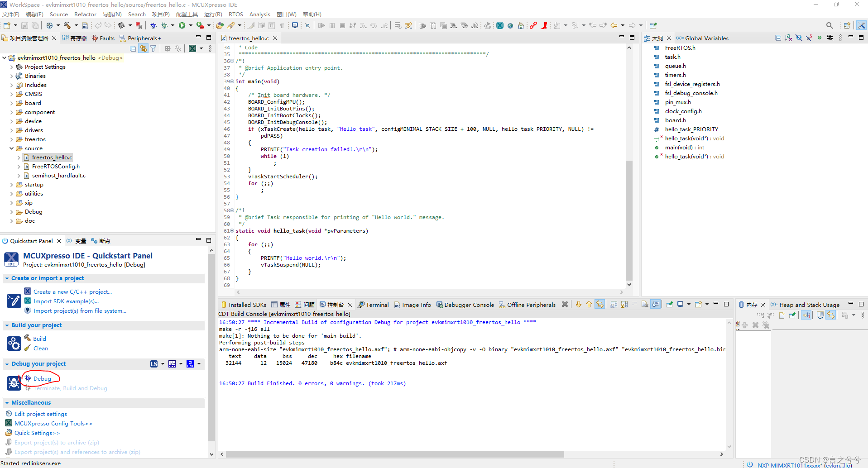The height and width of the screenshot is (468, 868).
Task: Open the Analysis menu
Action: (260, 14)
